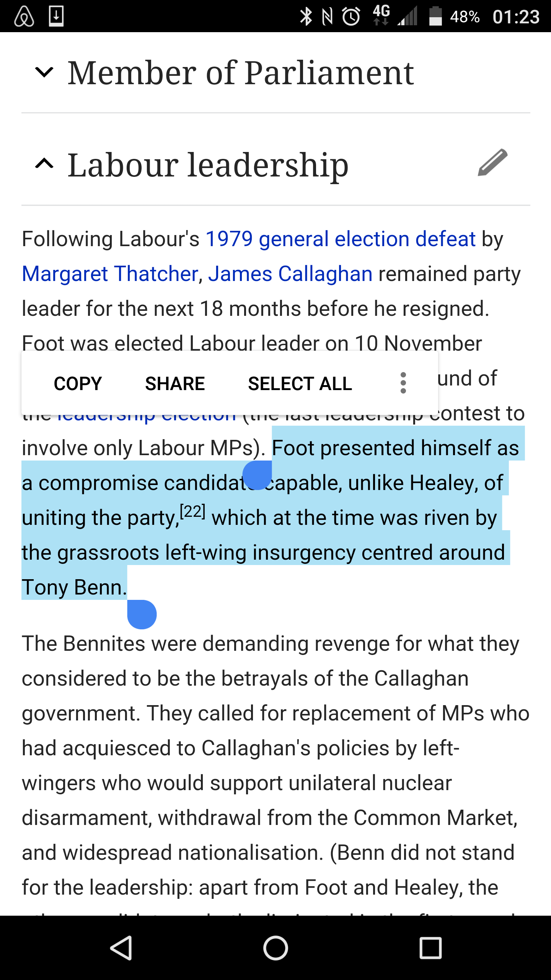
Task: Tap the start selection handle near candidate
Action: (257, 475)
